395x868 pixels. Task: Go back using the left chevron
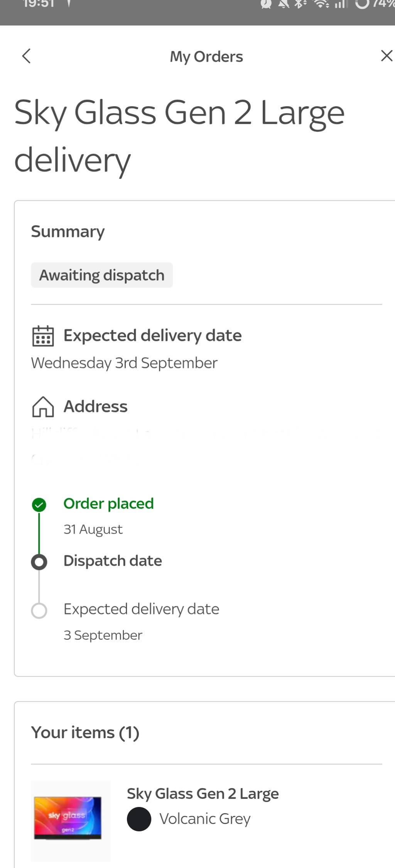(x=26, y=56)
